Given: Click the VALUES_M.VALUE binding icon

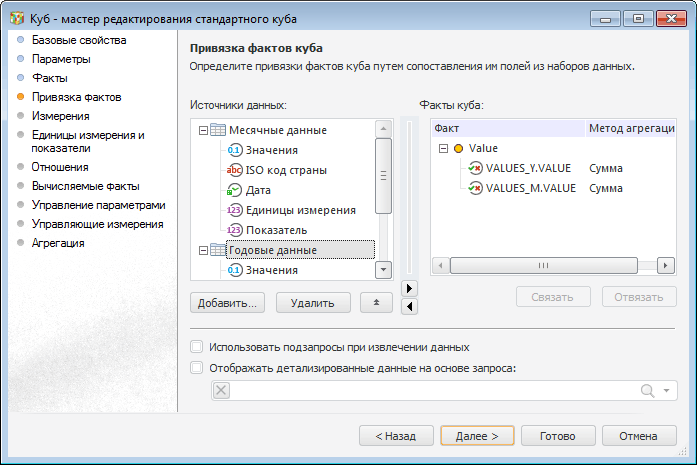Looking at the screenshot, I should tap(475, 188).
